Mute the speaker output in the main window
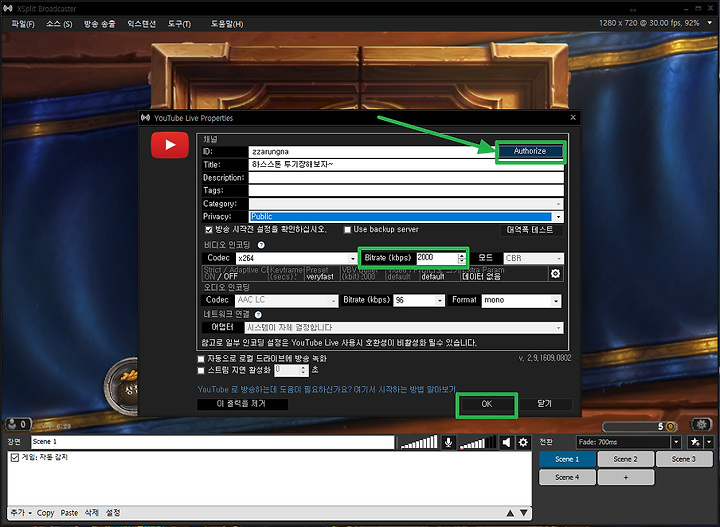Viewport: 720px width, 527px height. [506, 443]
